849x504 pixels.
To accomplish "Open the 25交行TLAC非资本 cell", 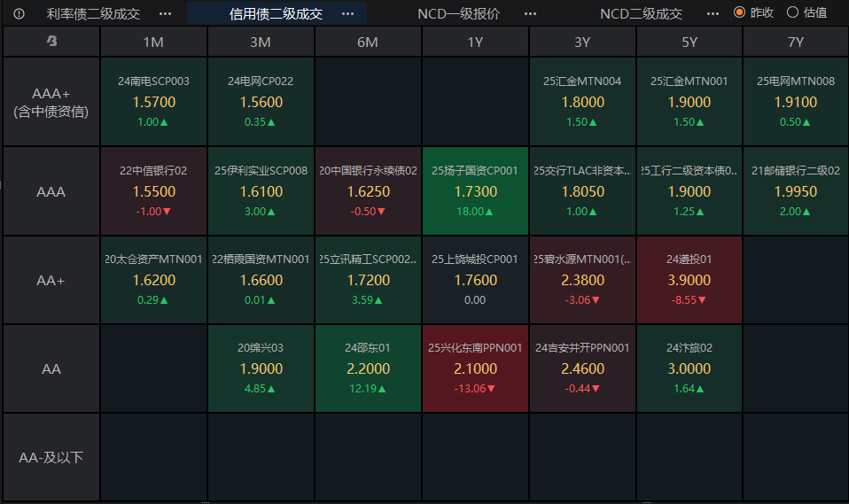I will click(x=582, y=191).
